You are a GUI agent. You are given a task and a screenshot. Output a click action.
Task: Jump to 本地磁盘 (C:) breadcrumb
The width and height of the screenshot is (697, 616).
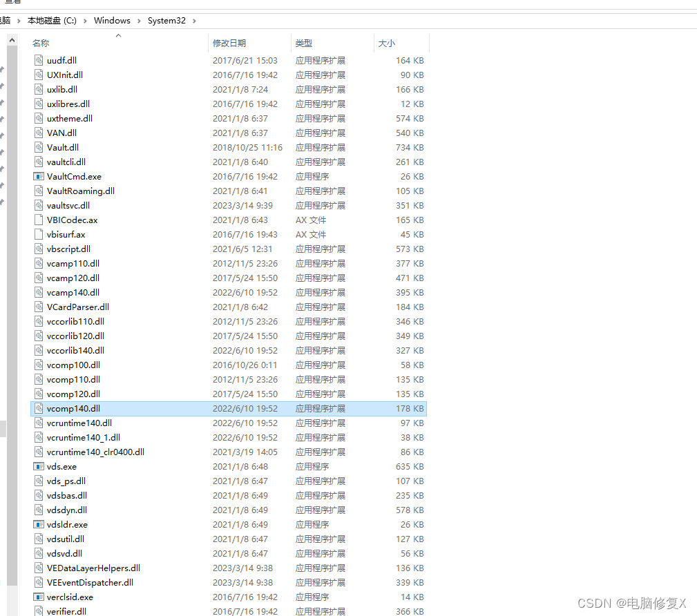pos(52,21)
